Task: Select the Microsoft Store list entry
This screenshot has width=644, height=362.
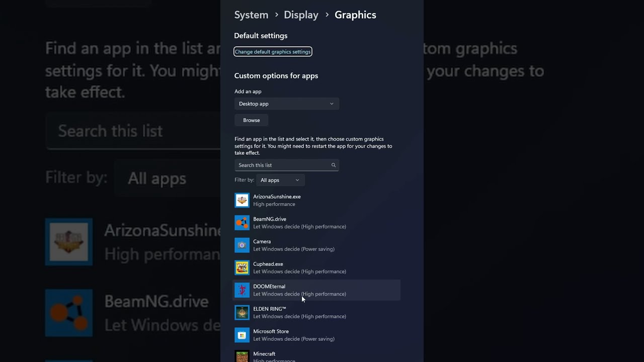Action: (317, 335)
